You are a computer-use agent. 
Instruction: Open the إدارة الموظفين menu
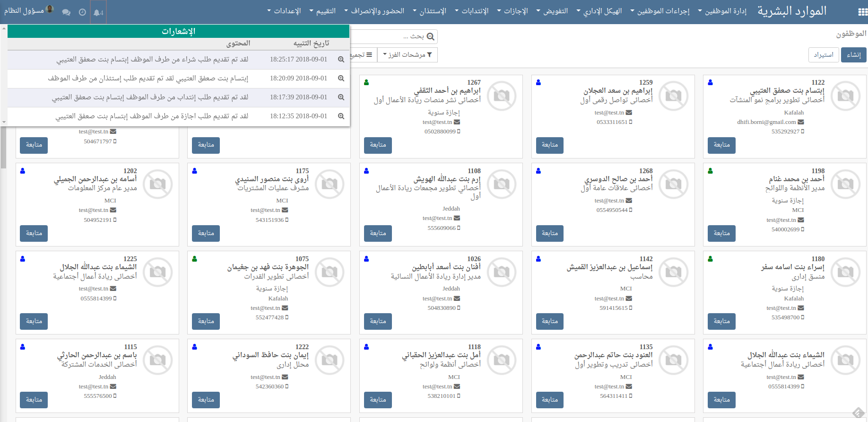(x=722, y=11)
